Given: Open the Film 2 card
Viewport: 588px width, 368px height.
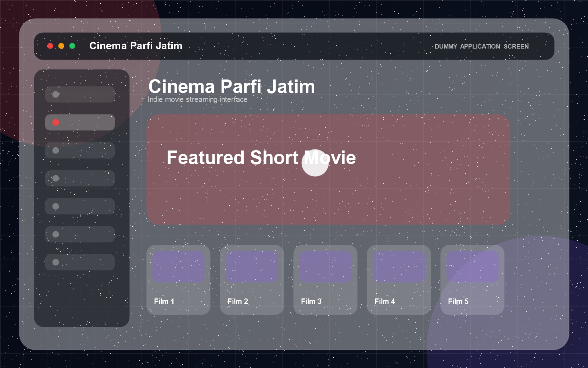Looking at the screenshot, I should [x=252, y=280].
